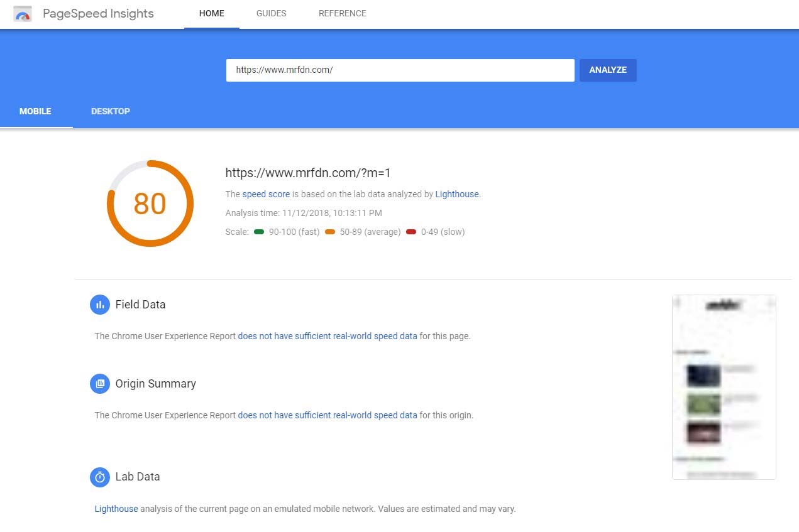Click the Field Data heading

click(x=140, y=305)
